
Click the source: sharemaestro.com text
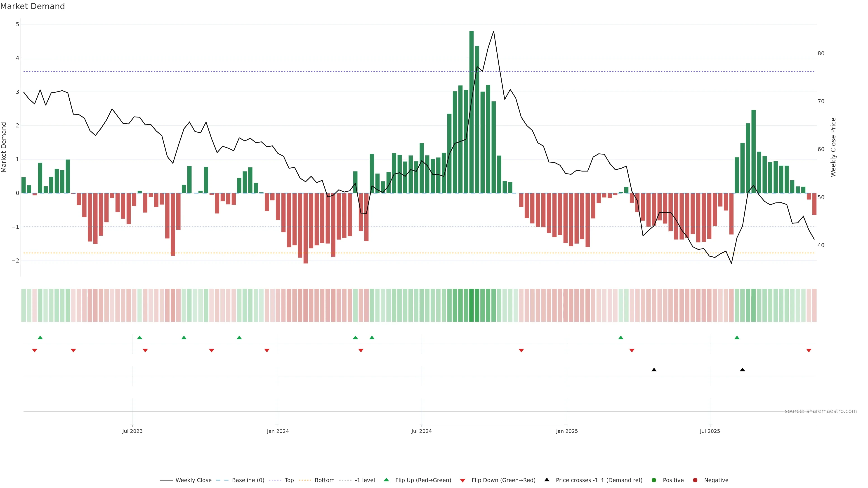tap(821, 411)
